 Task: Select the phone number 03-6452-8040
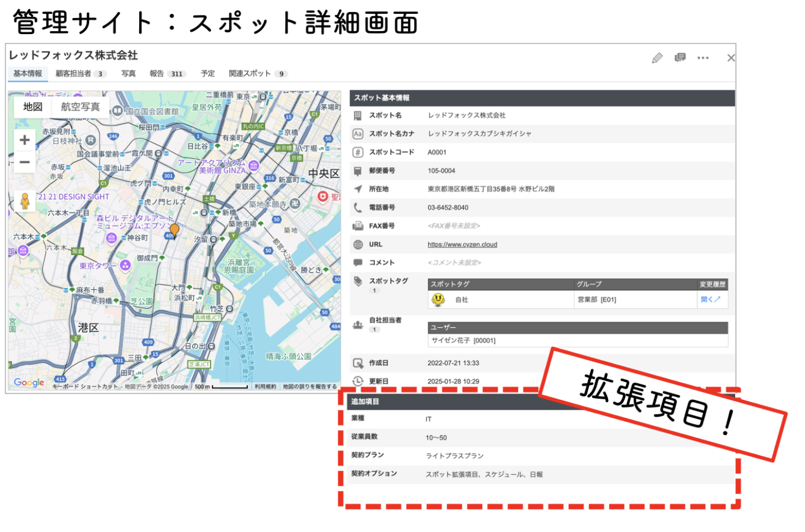tap(448, 208)
